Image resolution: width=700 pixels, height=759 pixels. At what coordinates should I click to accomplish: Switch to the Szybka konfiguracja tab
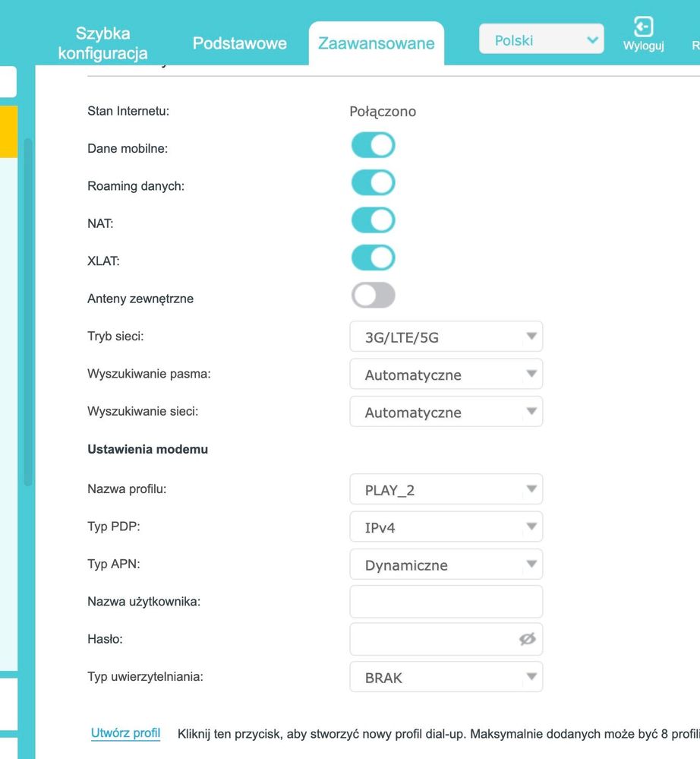[x=102, y=43]
